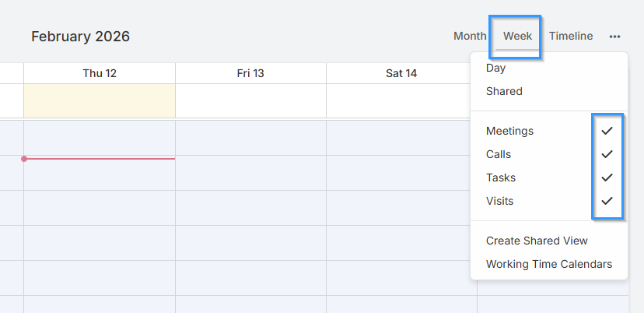Click the February 2026 title
Image resolution: width=644 pixels, height=313 pixels.
click(80, 37)
